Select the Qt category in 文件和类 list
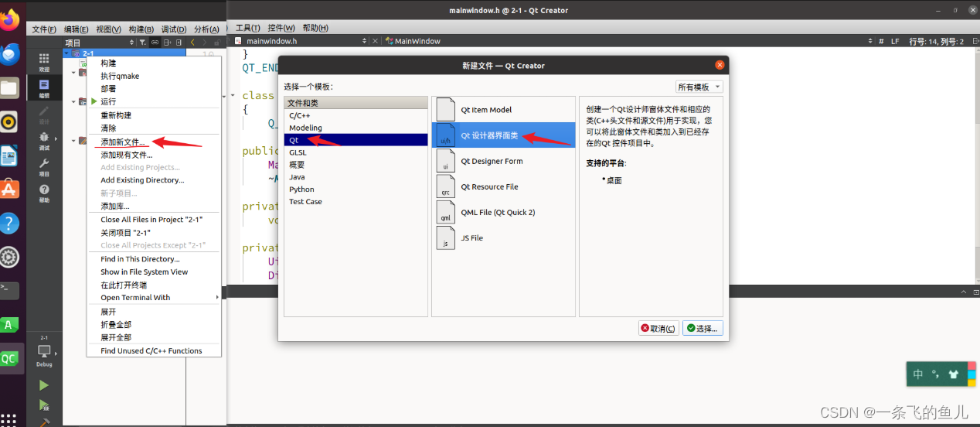The height and width of the screenshot is (427, 980). click(356, 140)
